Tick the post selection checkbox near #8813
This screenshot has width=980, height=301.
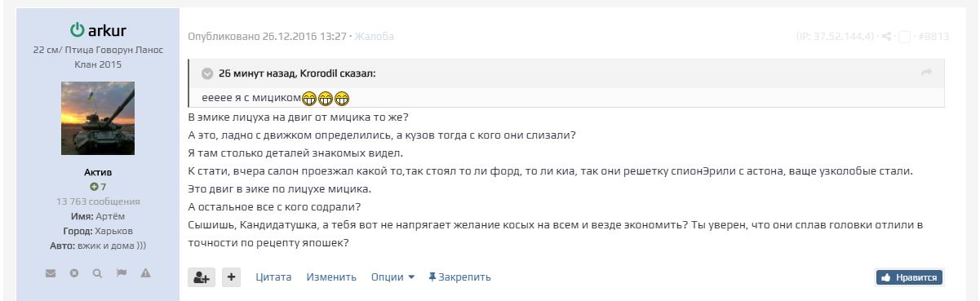tap(904, 37)
